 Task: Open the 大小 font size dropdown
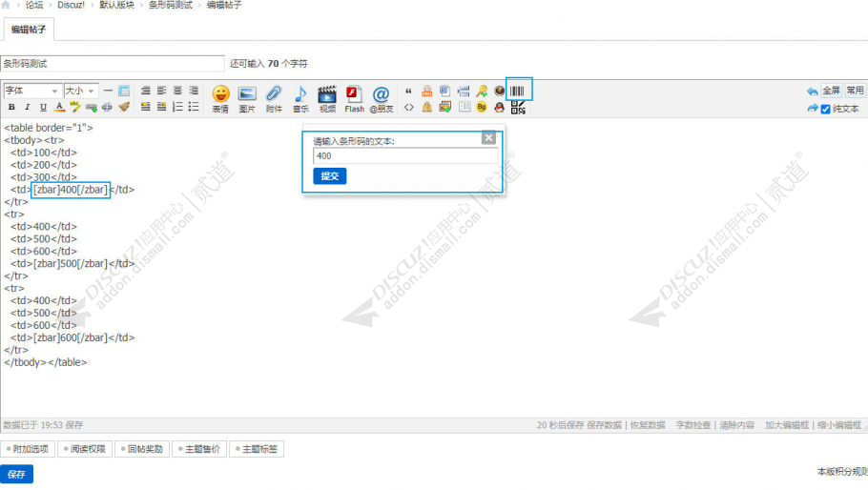click(81, 91)
